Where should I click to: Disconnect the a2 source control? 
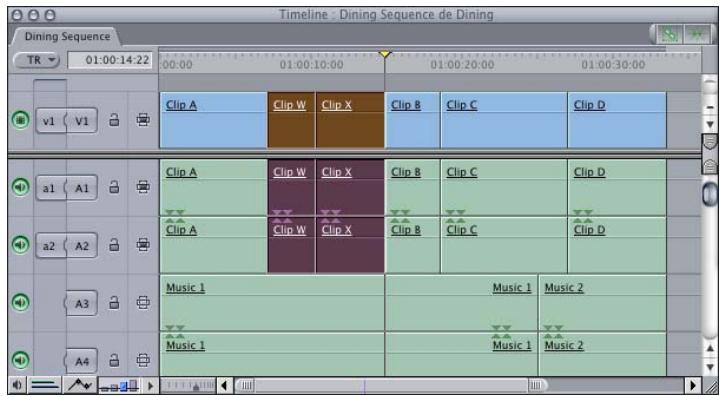(x=49, y=246)
